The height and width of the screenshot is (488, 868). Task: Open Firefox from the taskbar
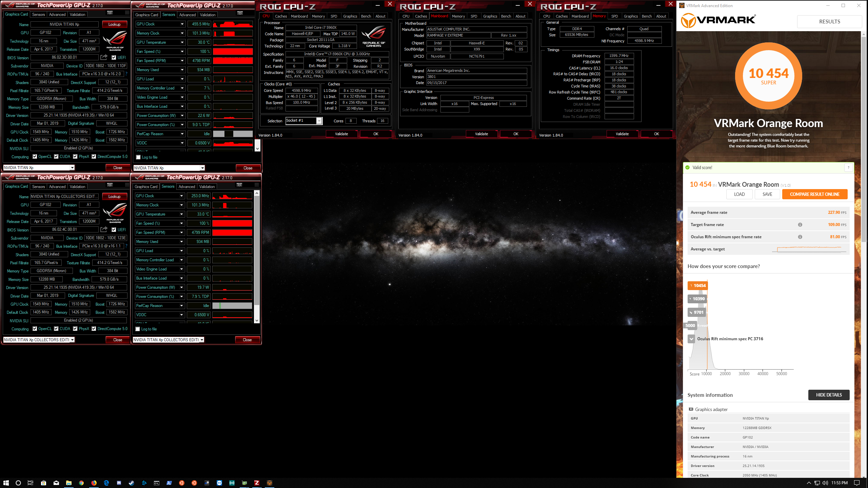pos(94,483)
